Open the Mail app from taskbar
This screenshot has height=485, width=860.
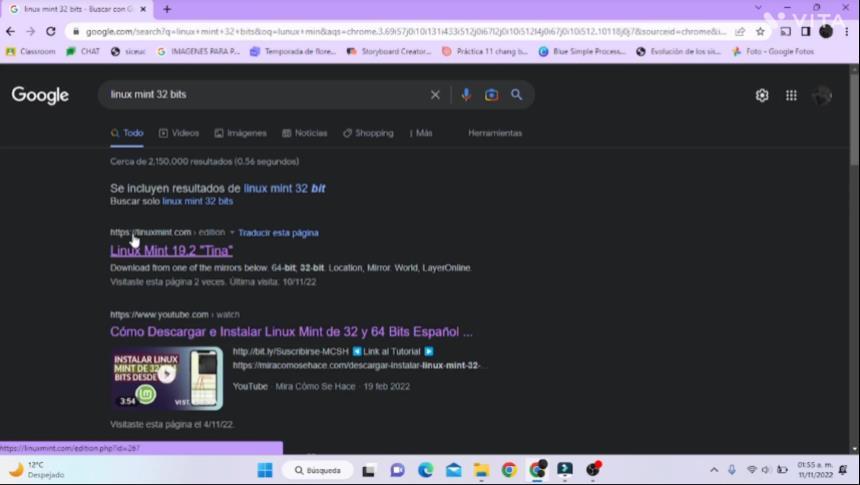(453, 470)
